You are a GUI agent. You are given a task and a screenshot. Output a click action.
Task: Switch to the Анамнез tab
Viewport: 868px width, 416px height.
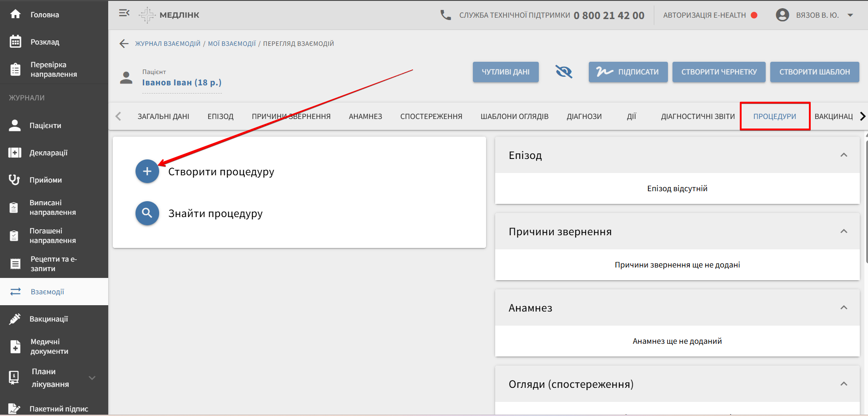pyautogui.click(x=365, y=116)
